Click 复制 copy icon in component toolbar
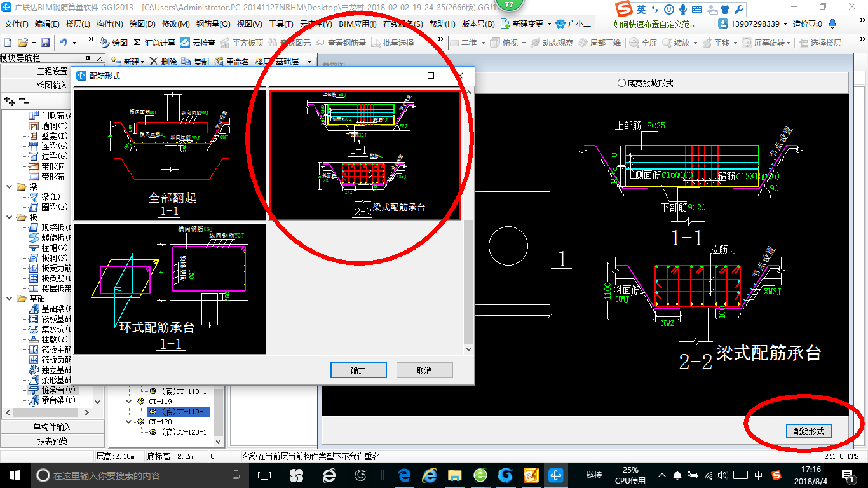 point(195,62)
